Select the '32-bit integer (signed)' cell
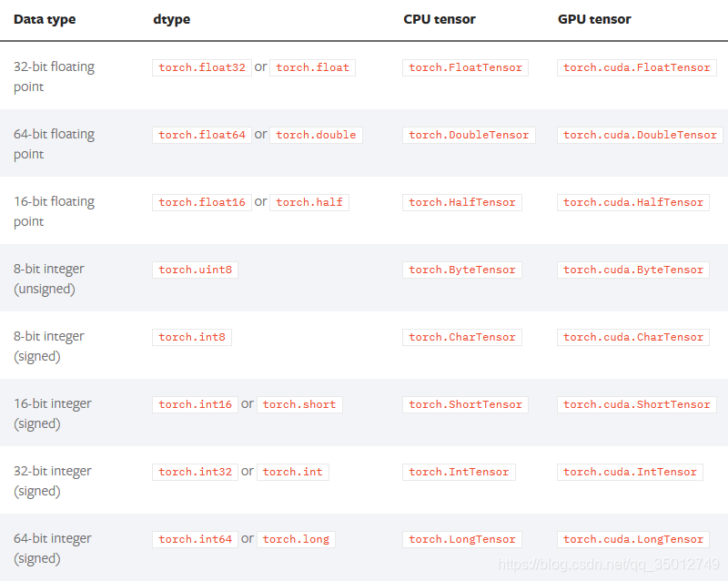728x581 pixels. (53, 481)
